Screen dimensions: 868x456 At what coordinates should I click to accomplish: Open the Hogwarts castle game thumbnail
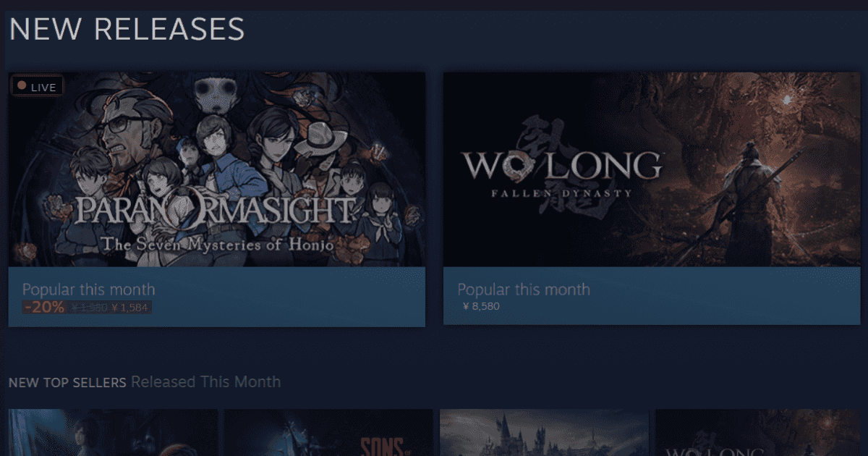(x=544, y=433)
